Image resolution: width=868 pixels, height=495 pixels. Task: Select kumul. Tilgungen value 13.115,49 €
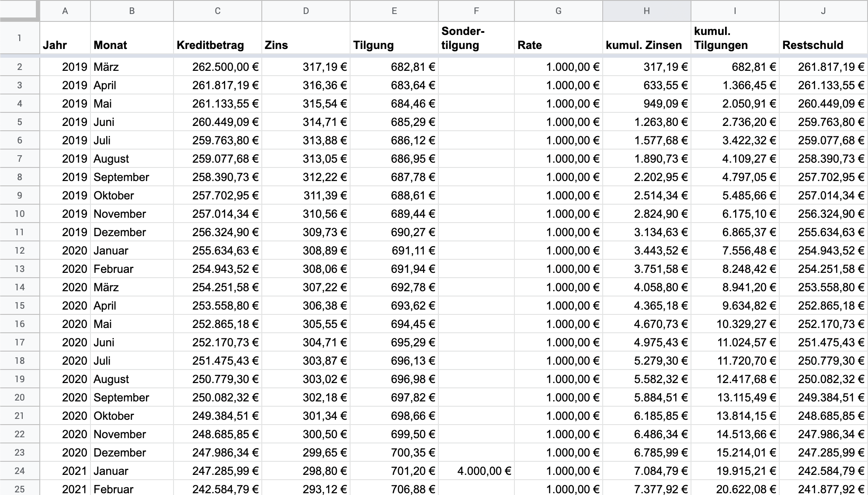(735, 397)
